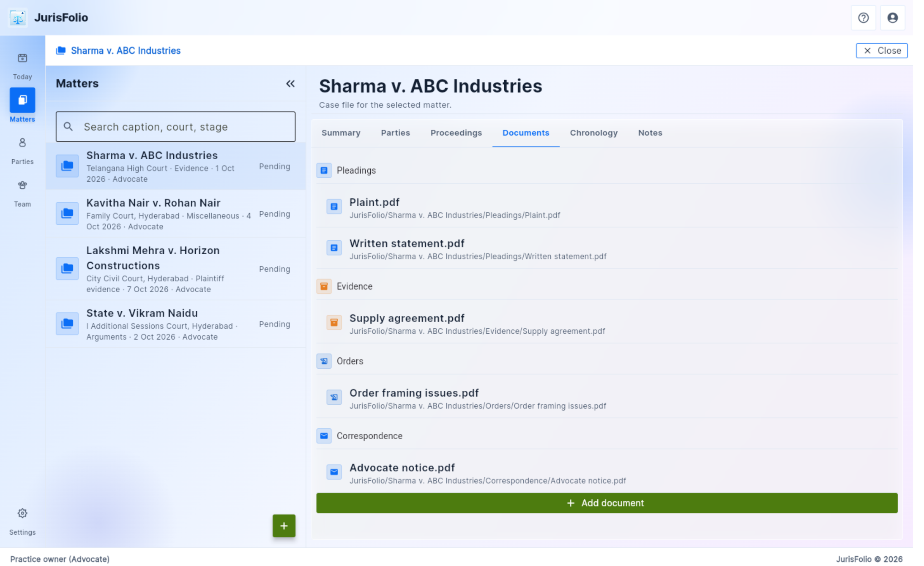Open the Chronology tab
The height and width of the screenshot is (566, 924).
(x=593, y=133)
